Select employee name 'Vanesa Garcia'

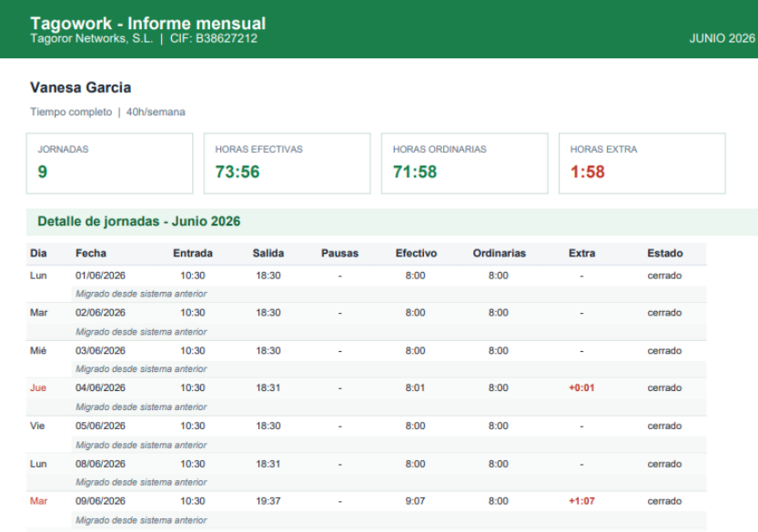tap(80, 87)
